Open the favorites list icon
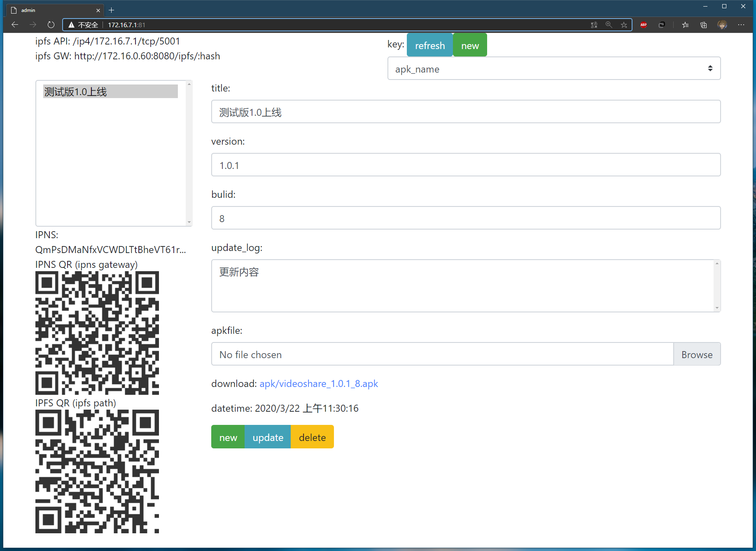Viewport: 756px width, 551px height. [x=685, y=25]
